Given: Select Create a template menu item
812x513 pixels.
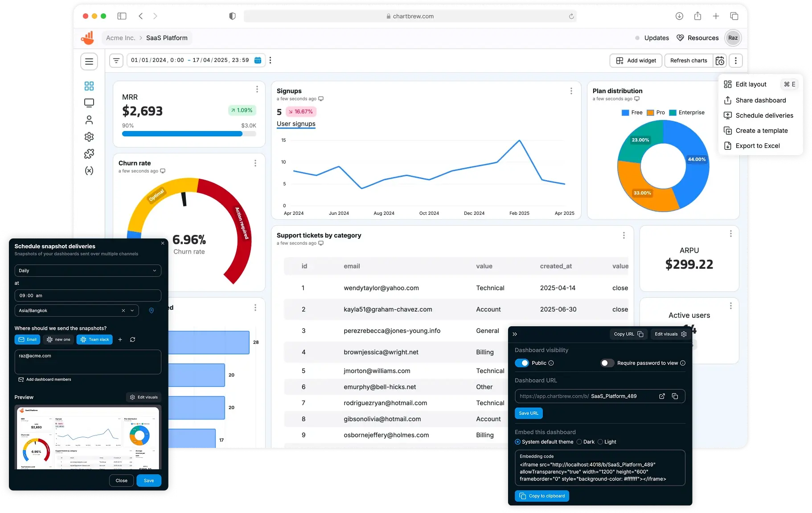Looking at the screenshot, I should click(x=761, y=131).
